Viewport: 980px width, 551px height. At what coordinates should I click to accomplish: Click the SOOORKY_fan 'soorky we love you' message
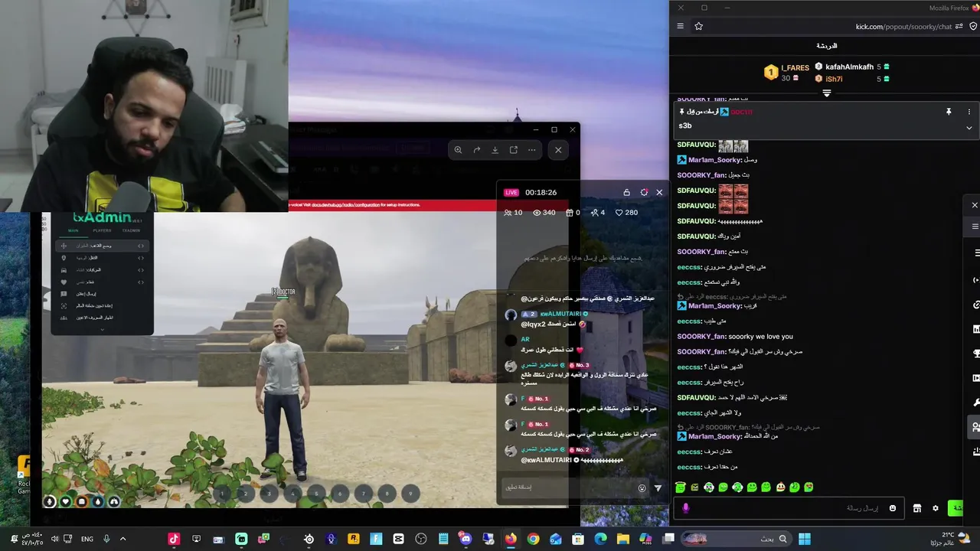pyautogui.click(x=735, y=336)
